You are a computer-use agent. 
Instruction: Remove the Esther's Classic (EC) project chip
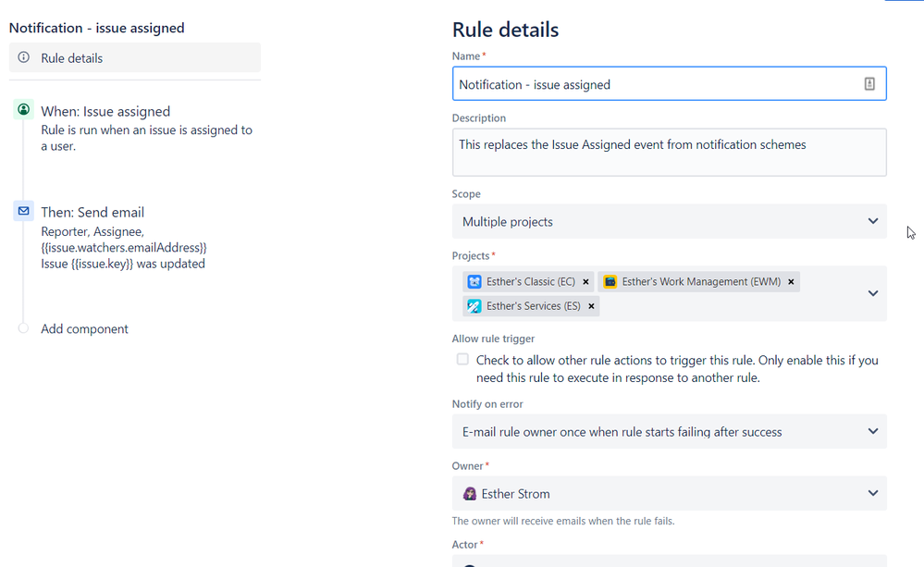pyautogui.click(x=586, y=281)
